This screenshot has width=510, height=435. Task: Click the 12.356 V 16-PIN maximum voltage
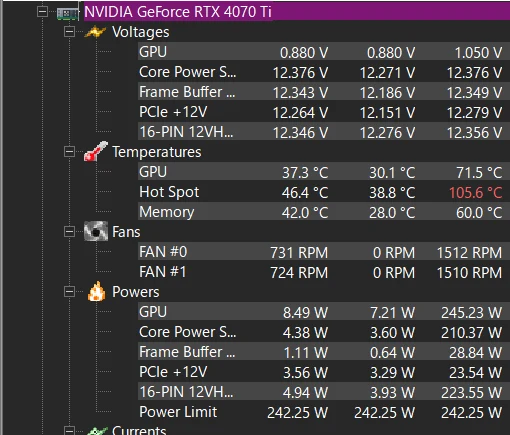pyautogui.click(x=475, y=133)
